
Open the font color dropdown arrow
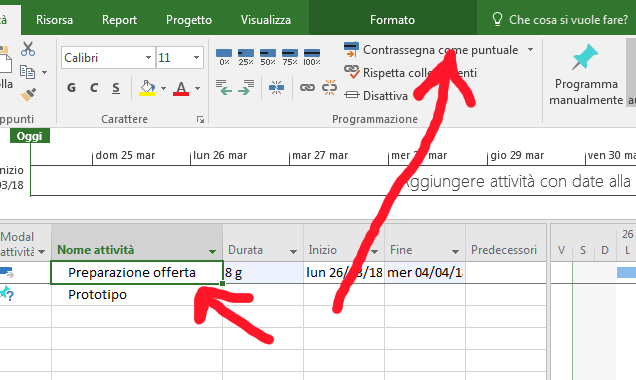click(198, 88)
